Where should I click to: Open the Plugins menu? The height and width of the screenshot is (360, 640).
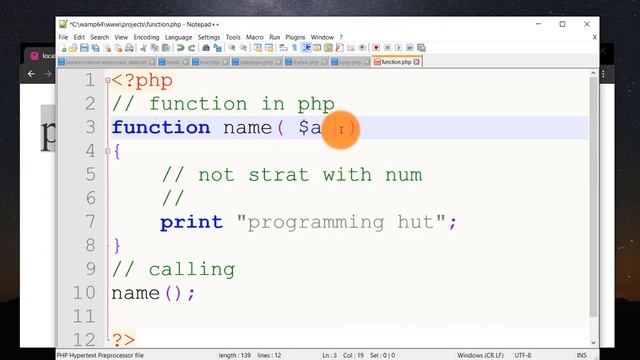(295, 37)
